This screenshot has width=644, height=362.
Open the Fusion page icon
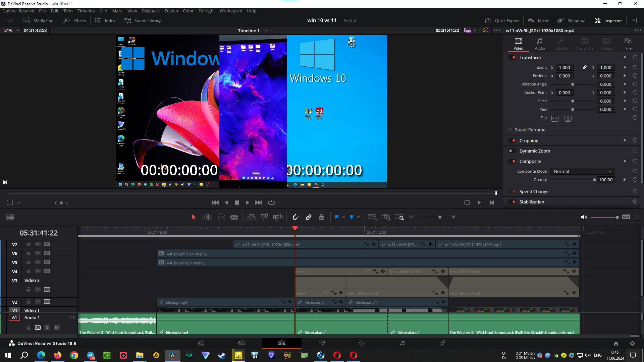(x=322, y=343)
